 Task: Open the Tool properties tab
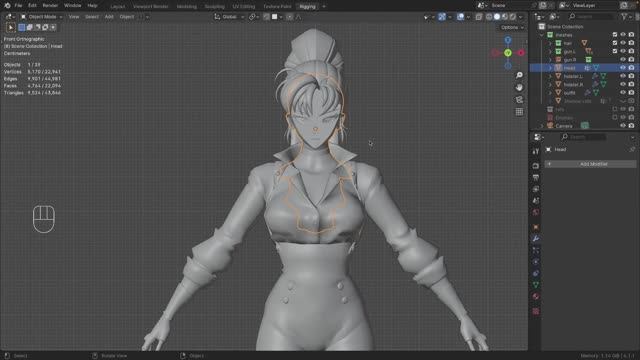(x=536, y=151)
